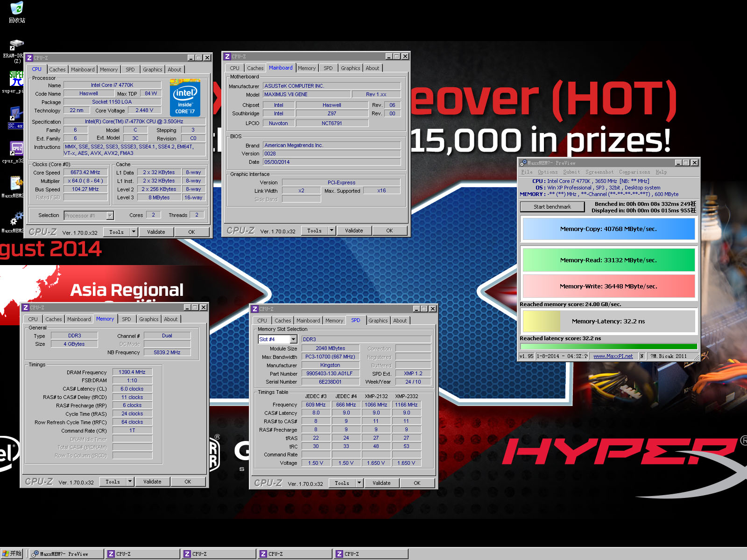Click the v1.95 status bar cell in MaxxMEM
This screenshot has height=560, width=747.
[x=527, y=356]
